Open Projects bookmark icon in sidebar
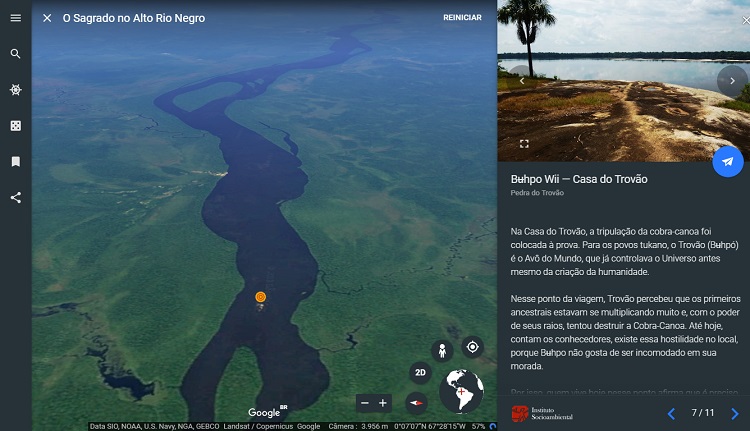This screenshot has width=750, height=431. [15, 161]
